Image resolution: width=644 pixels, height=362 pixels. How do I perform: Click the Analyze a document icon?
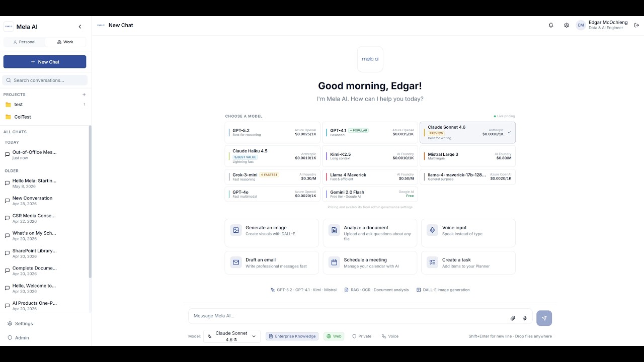[x=334, y=230]
